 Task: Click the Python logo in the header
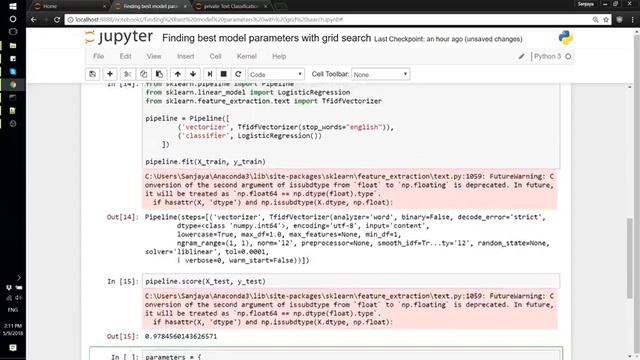[x=566, y=38]
